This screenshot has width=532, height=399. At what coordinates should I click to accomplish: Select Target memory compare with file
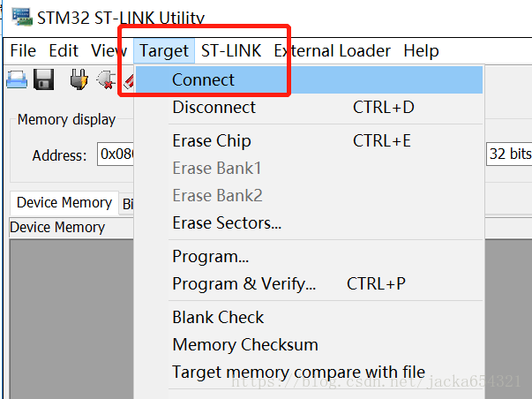point(298,373)
